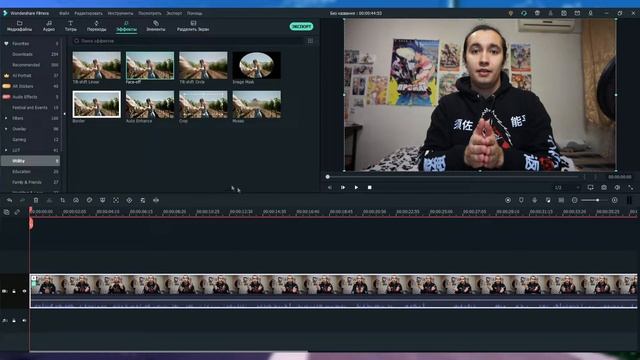Select the Crop effect thumbnail
Image resolution: width=640 pixels, height=360 pixels.
point(203,104)
